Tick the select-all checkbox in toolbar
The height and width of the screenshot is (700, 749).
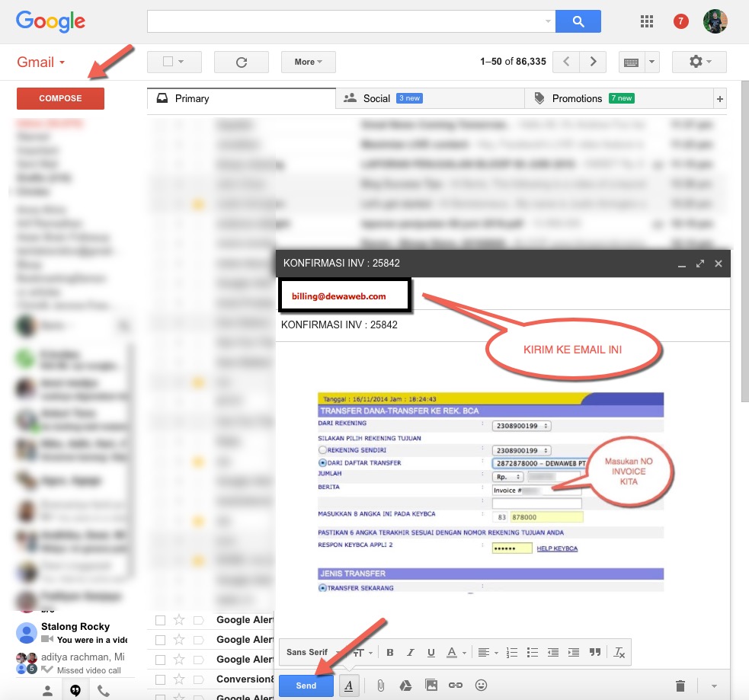click(168, 62)
